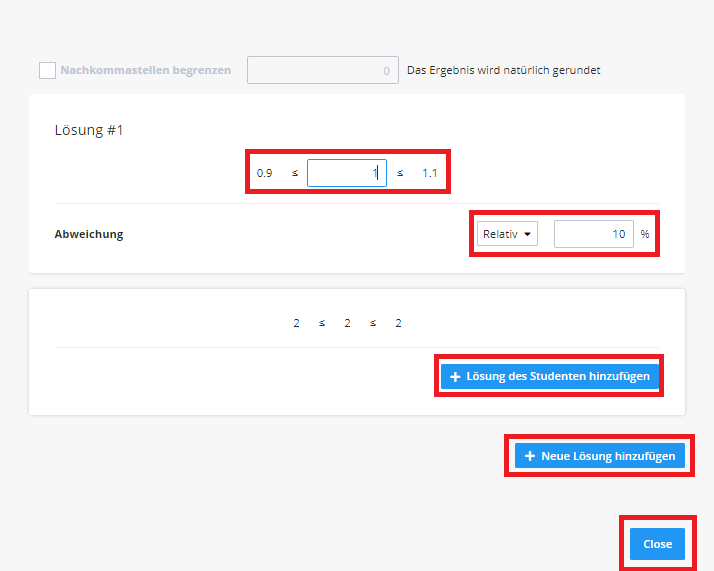Close the dialog with the Close button

pyautogui.click(x=657, y=544)
